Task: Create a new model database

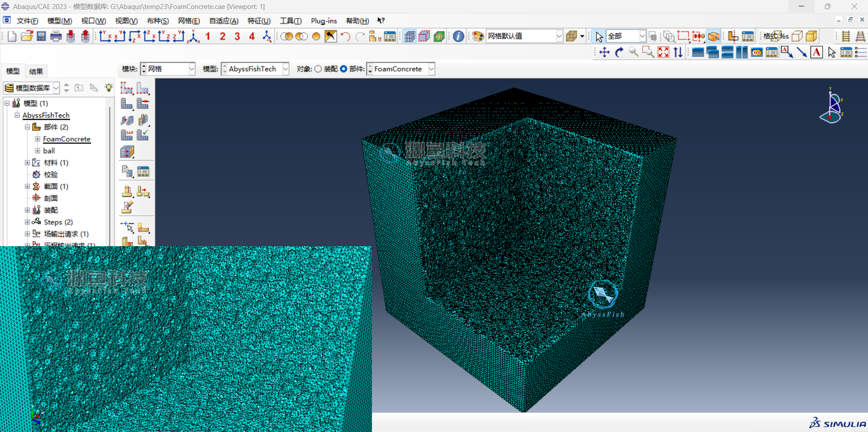Action: [x=12, y=36]
